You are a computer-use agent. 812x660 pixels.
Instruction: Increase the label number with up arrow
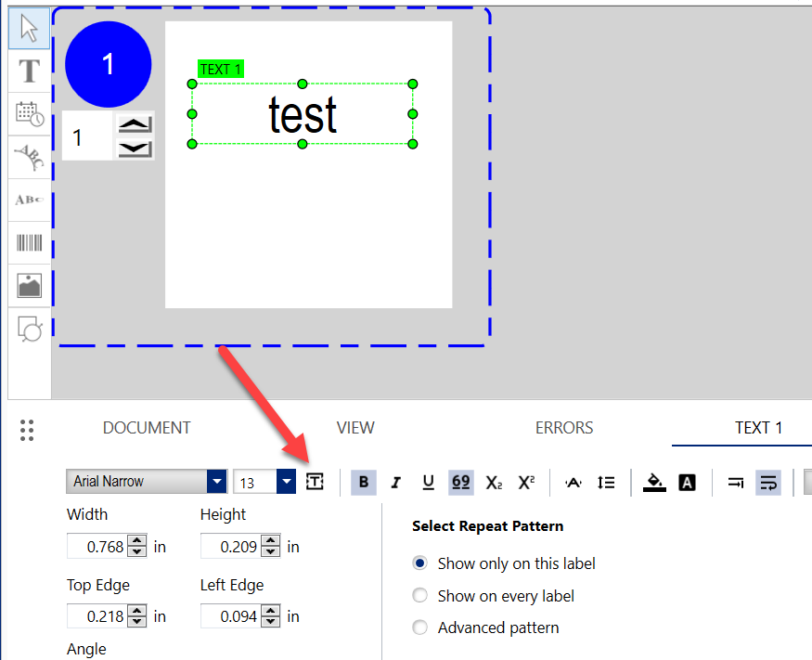tap(135, 124)
